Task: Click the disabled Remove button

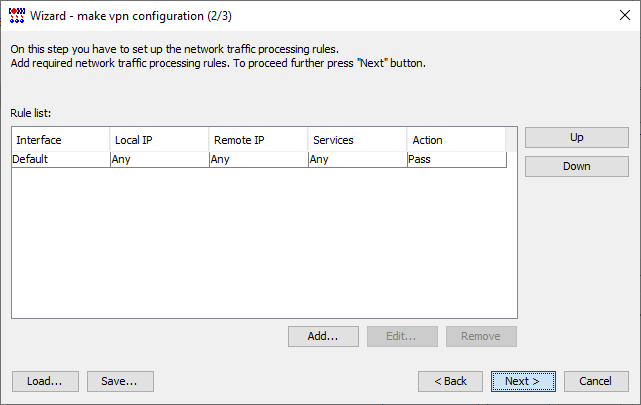Action: pyautogui.click(x=481, y=336)
